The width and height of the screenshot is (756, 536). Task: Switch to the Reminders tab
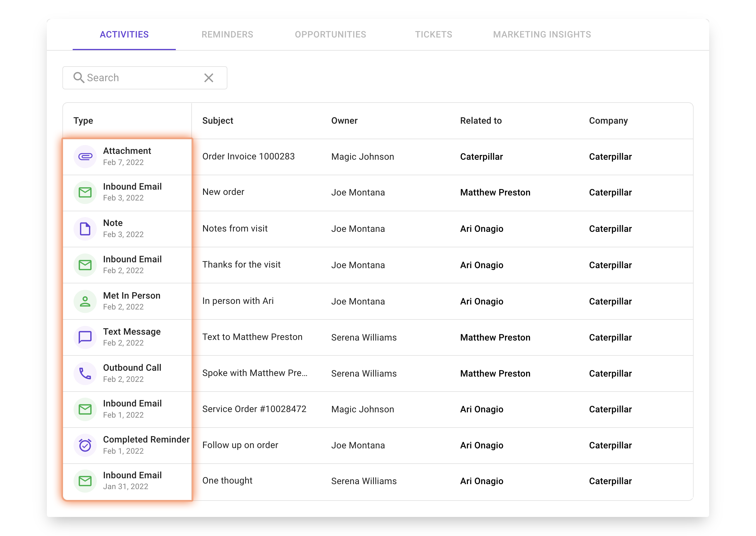tap(227, 35)
